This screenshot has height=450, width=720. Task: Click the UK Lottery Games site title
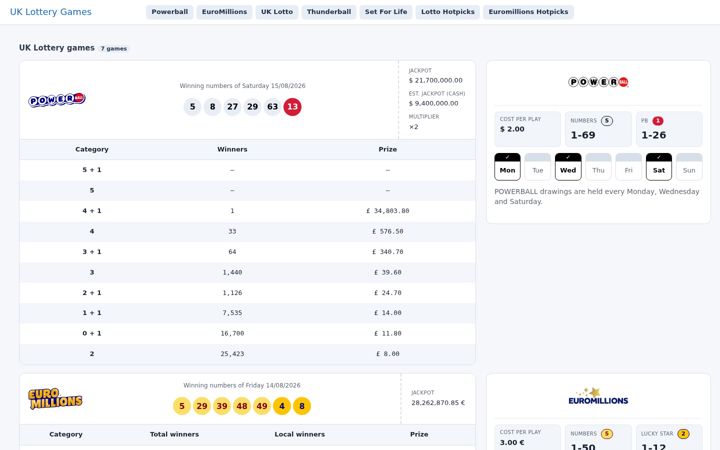(x=51, y=12)
